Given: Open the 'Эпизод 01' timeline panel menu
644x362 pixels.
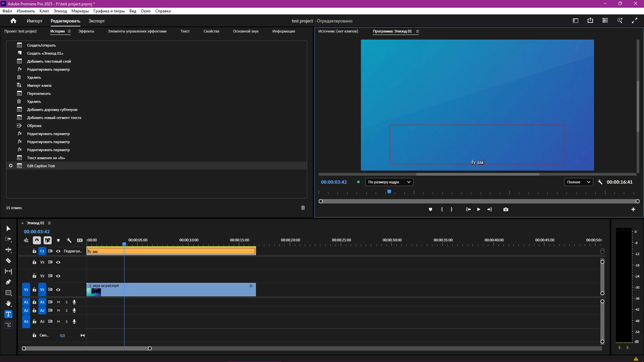Looking at the screenshot, I should pos(49,223).
